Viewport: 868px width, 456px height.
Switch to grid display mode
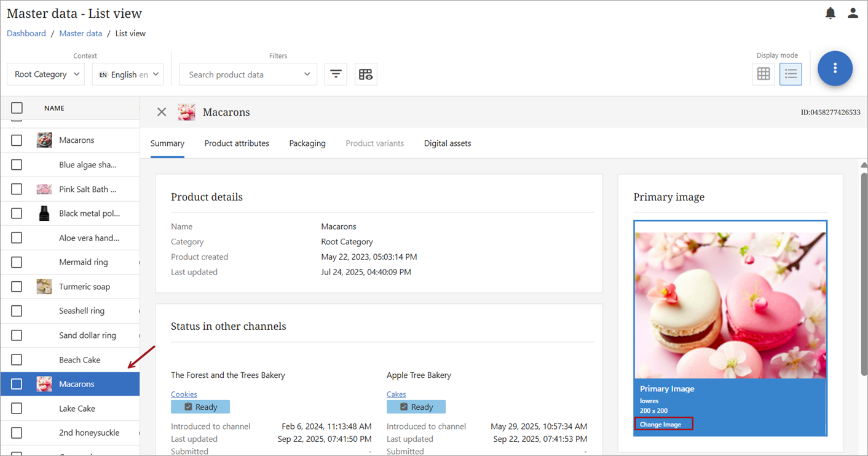pos(763,74)
